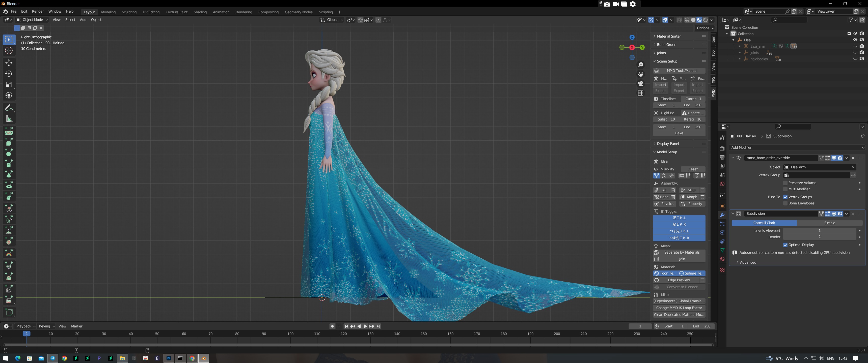This screenshot has height=363, width=868.
Task: Open the Render menu
Action: 38,11
